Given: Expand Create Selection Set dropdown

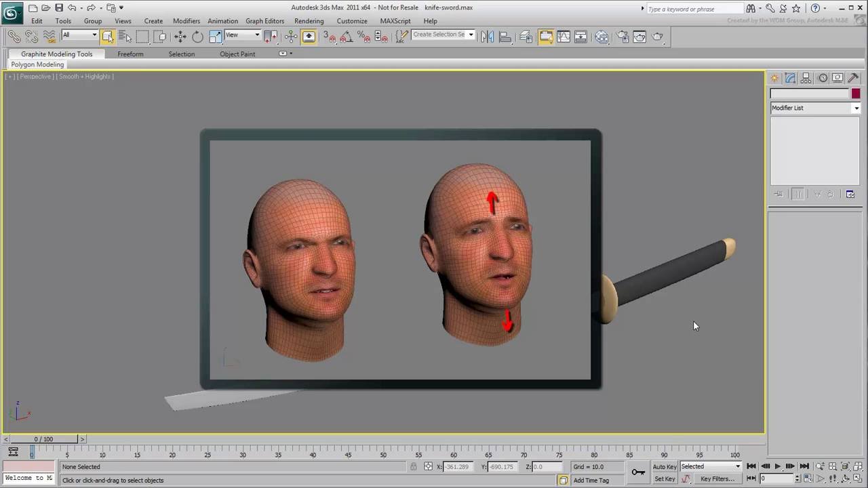Looking at the screenshot, I should click(x=471, y=35).
